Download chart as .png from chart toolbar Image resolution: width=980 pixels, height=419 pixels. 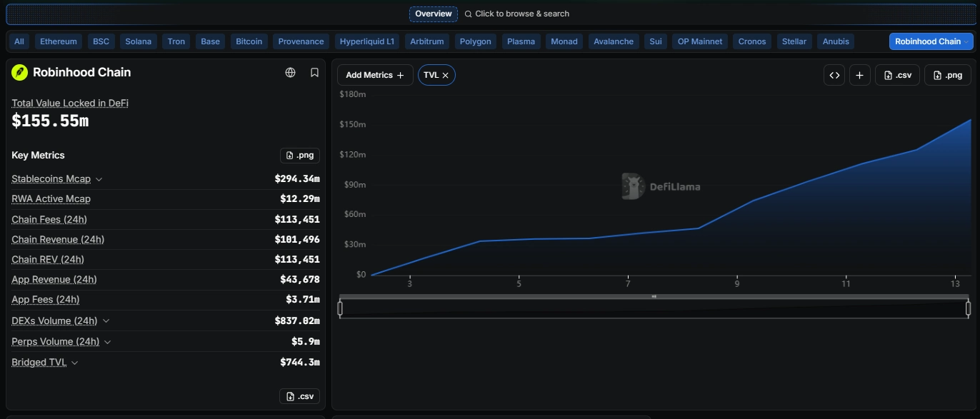(947, 75)
